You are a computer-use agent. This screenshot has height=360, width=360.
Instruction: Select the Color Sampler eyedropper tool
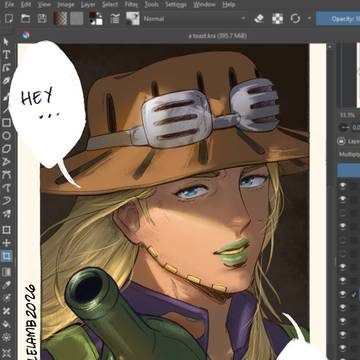click(x=6, y=285)
